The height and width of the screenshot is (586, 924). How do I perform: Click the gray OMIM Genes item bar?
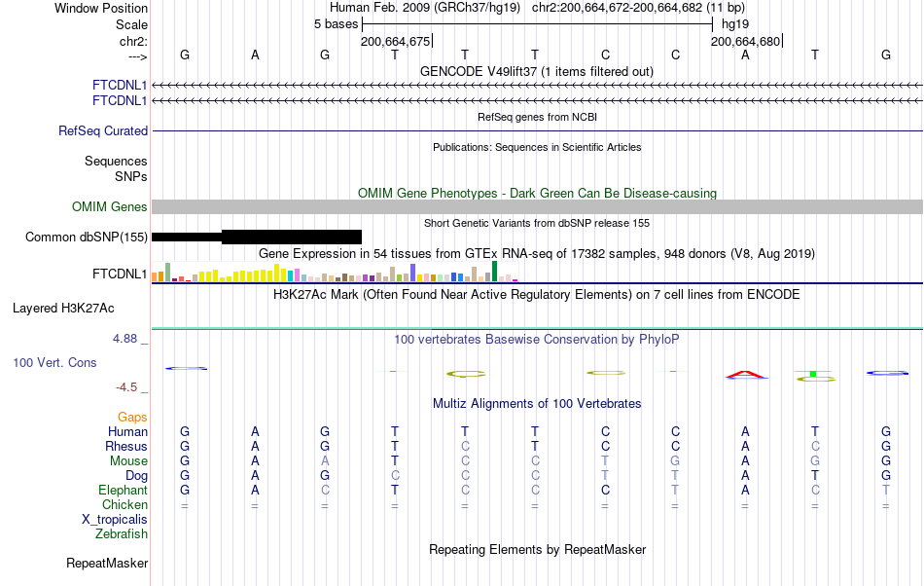coord(537,207)
